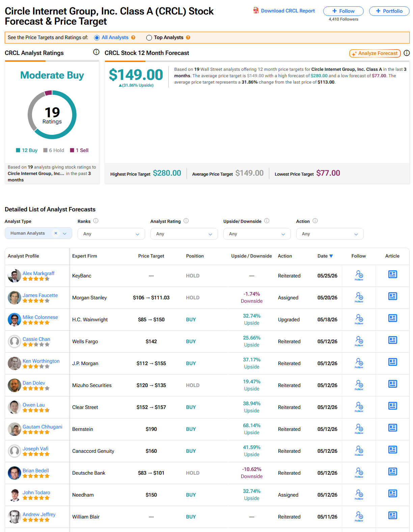
Task: Click the info icon beside Analyst Rating filter
Action: point(186,221)
